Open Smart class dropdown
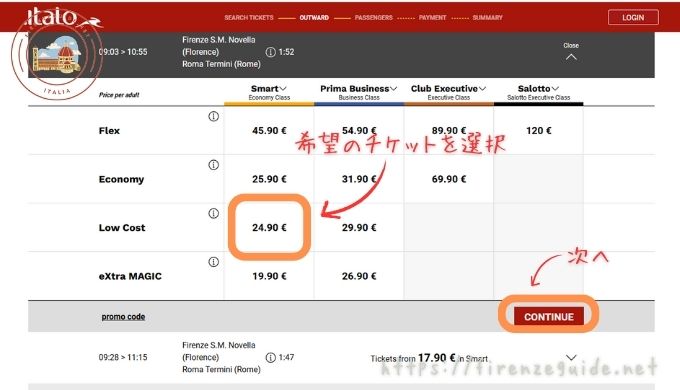The image size is (680, 390). click(269, 88)
